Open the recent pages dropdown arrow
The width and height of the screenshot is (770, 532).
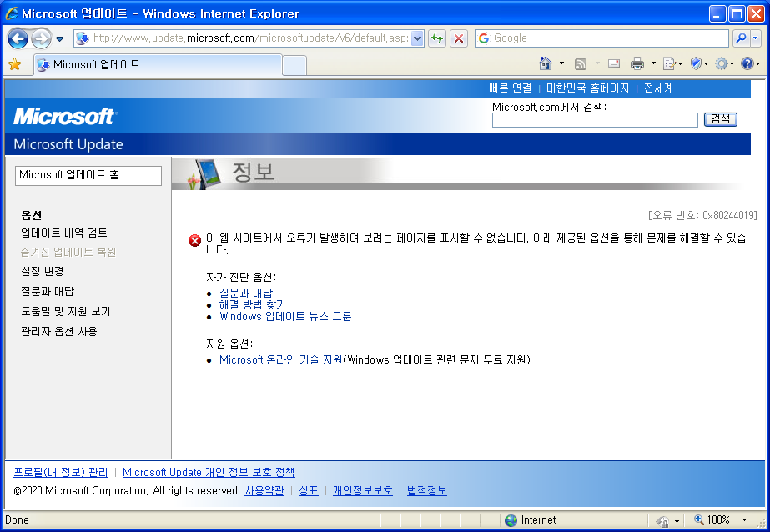tap(59, 39)
